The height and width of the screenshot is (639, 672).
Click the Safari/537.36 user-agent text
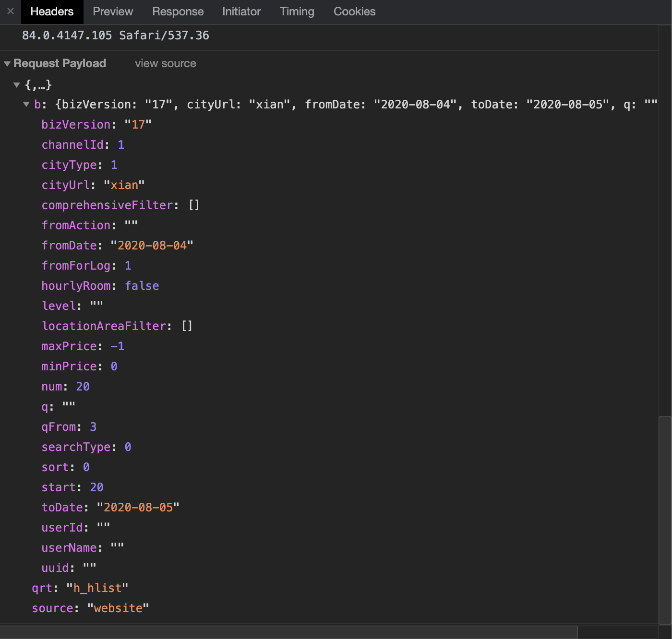(x=164, y=35)
